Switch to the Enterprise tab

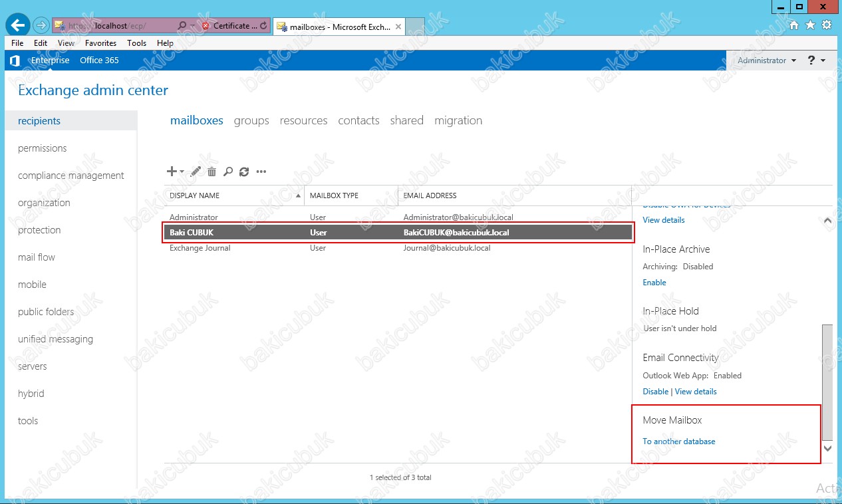click(x=50, y=60)
